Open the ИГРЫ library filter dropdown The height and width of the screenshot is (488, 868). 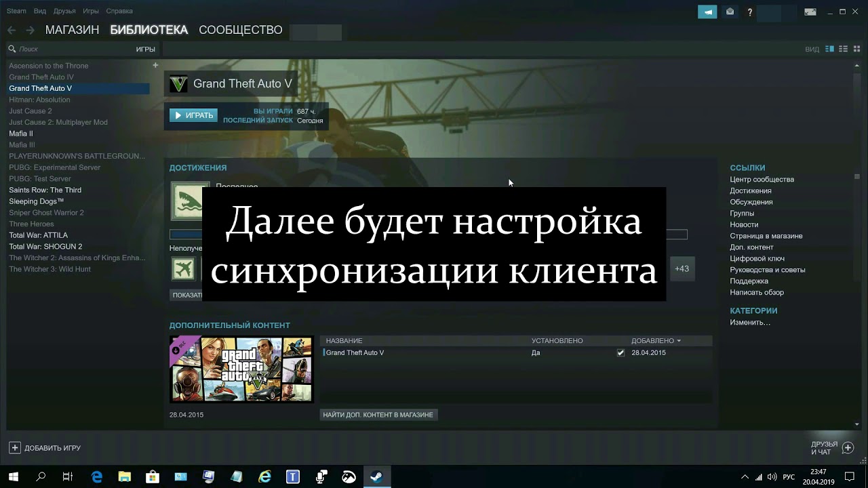145,49
